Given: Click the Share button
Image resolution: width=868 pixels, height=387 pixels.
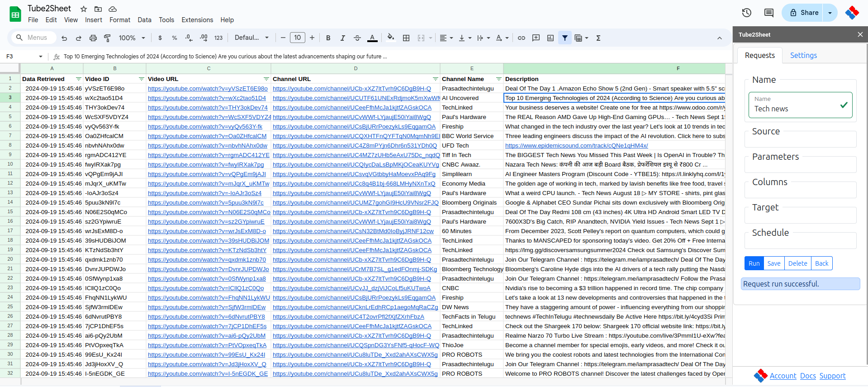Looking at the screenshot, I should click(x=803, y=13).
